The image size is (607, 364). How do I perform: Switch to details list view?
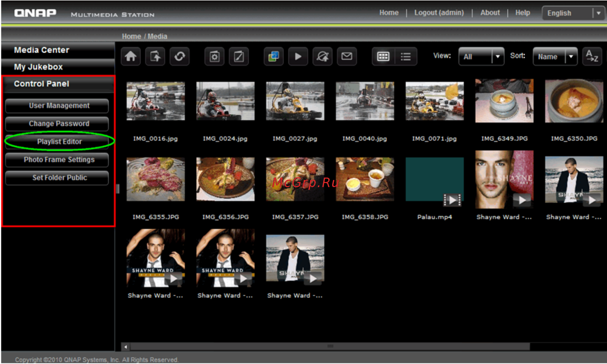click(x=406, y=56)
